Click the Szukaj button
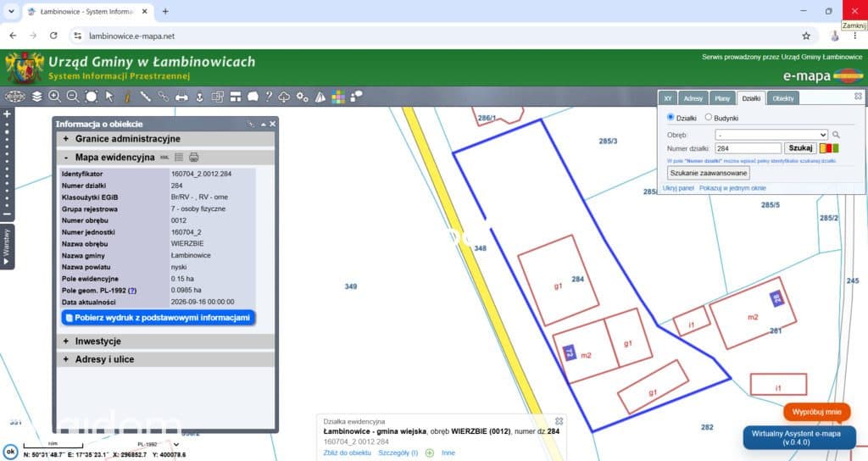The height and width of the screenshot is (461, 868). tap(800, 147)
